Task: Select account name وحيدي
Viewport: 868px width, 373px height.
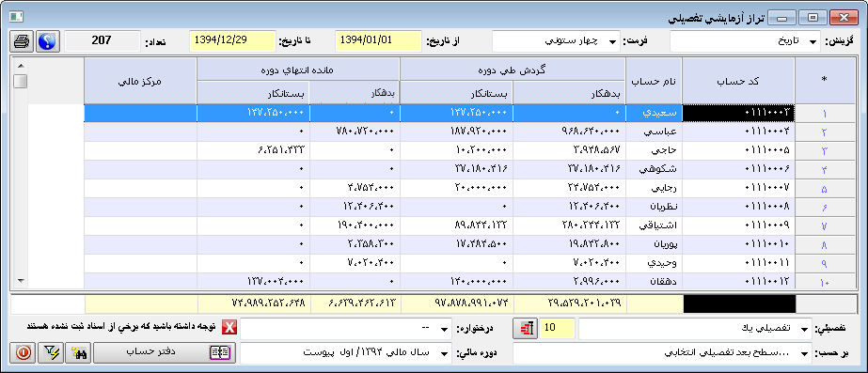Action: [654, 264]
